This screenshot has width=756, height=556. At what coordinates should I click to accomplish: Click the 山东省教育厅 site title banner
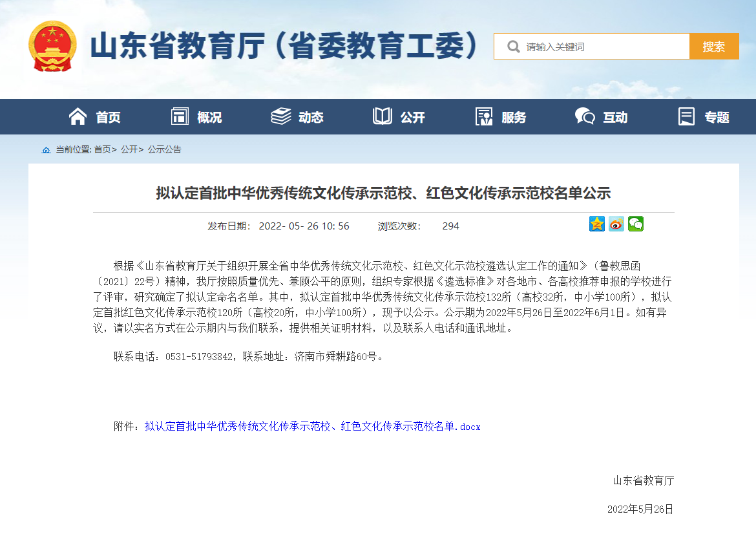(283, 47)
